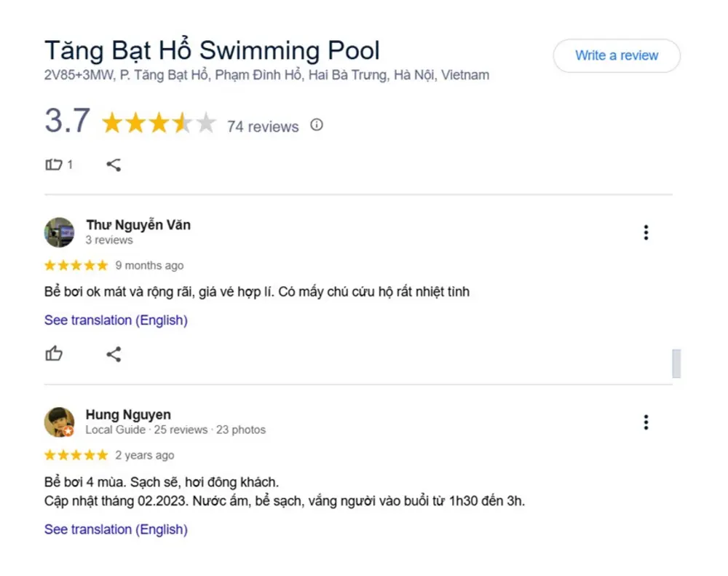728x576 pixels.
Task: Click the info icon beside 74 reviews
Action: point(316,125)
